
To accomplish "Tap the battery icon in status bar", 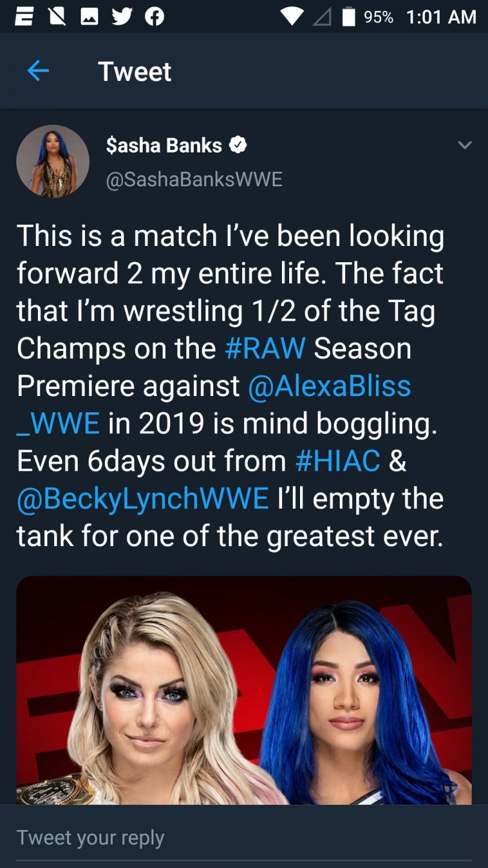I will (x=348, y=16).
